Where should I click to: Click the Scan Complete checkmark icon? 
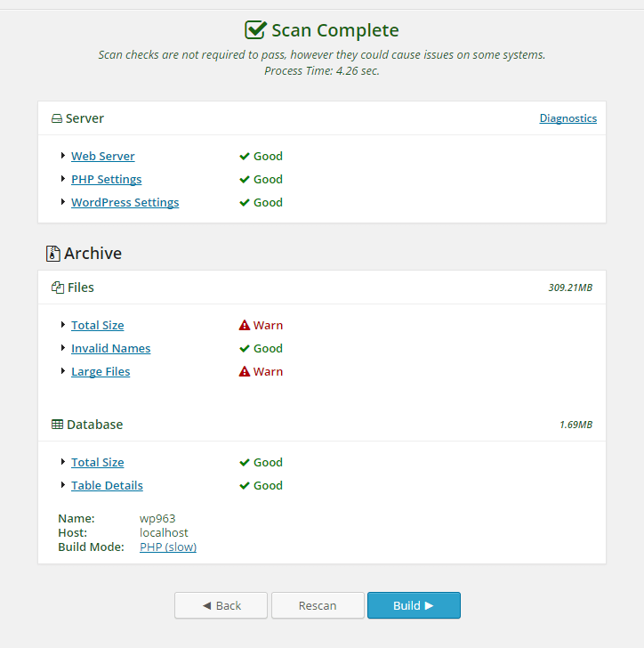click(x=255, y=30)
